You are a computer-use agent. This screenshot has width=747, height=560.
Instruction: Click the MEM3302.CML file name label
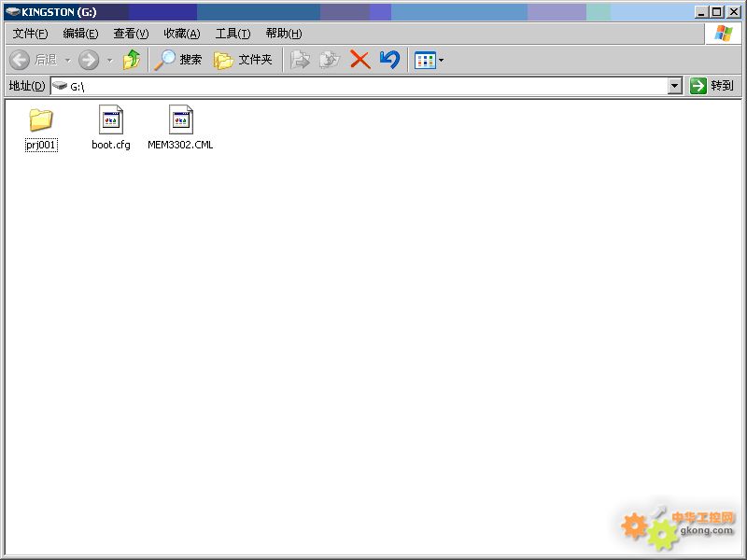coord(180,145)
